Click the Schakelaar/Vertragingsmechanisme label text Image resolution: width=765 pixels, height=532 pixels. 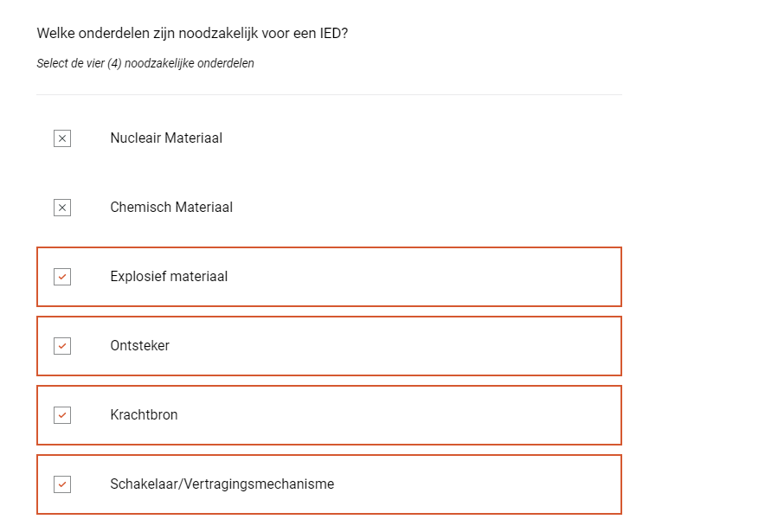tap(222, 484)
